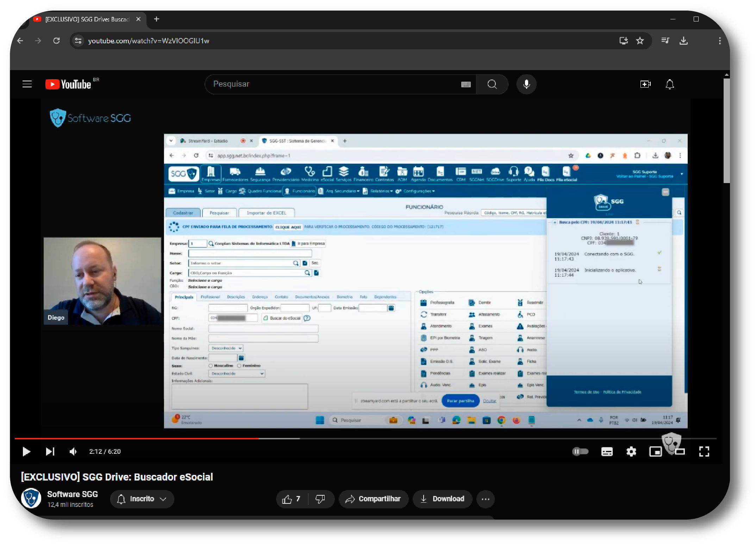
Task: Open the video settings gear menu
Action: [x=631, y=452]
